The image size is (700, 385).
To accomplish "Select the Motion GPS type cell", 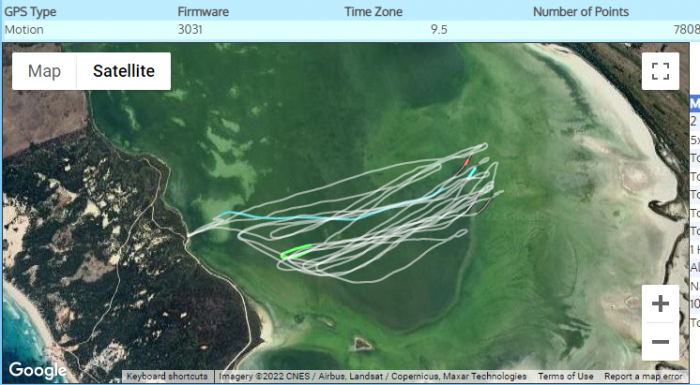I will click(x=24, y=29).
